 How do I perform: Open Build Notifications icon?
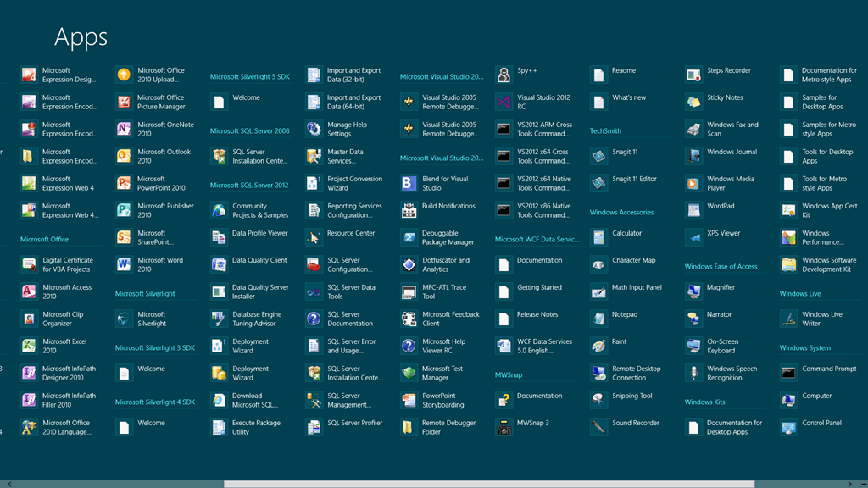coord(409,210)
